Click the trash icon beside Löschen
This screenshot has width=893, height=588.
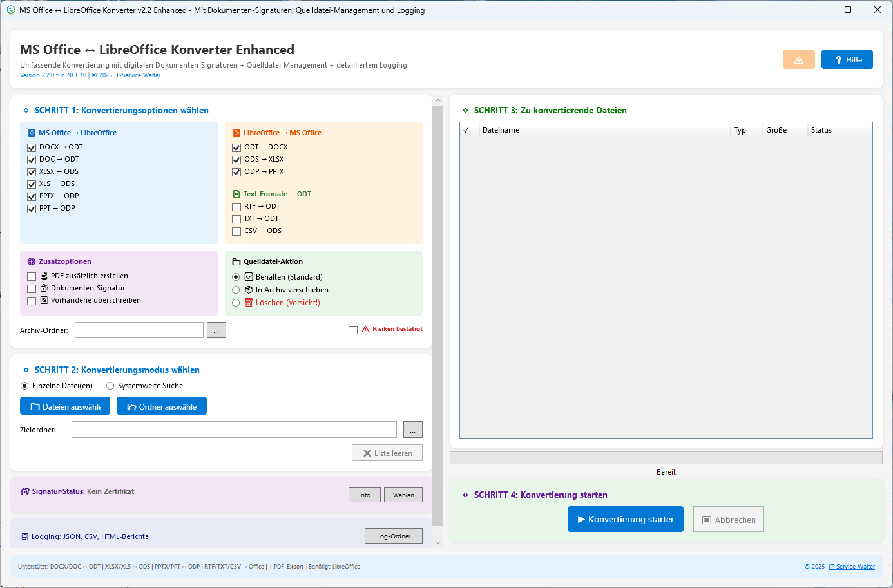(x=249, y=303)
